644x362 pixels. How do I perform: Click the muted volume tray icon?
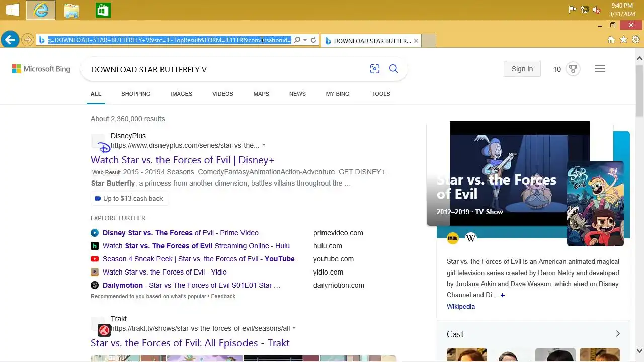click(597, 10)
